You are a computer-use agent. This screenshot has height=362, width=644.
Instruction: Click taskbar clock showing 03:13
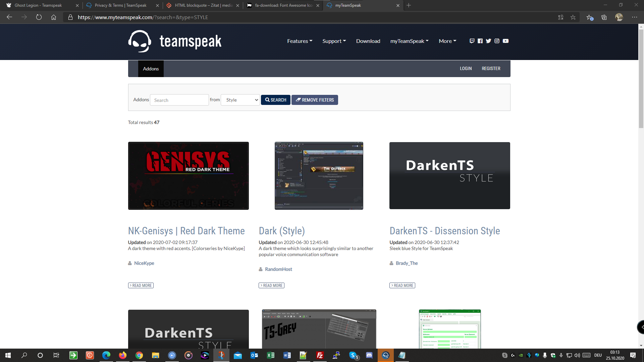pyautogui.click(x=615, y=355)
